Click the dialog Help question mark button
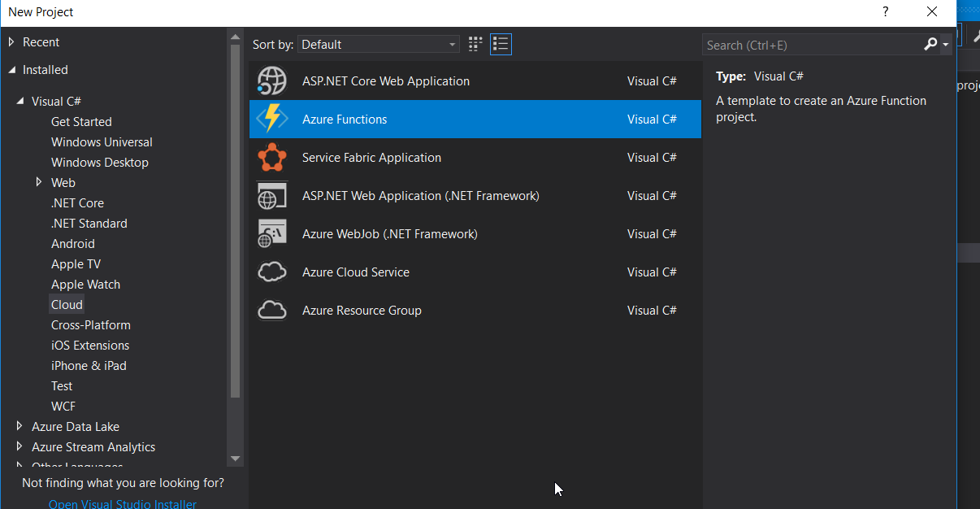The image size is (980, 509). pyautogui.click(x=886, y=12)
